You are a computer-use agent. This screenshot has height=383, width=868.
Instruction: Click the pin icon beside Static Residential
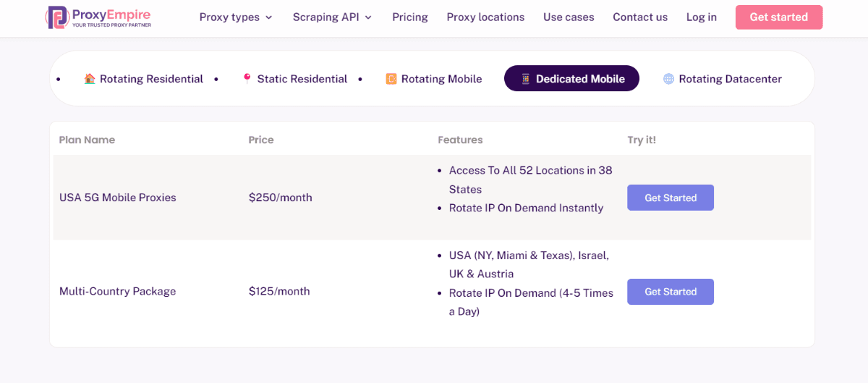(247, 78)
